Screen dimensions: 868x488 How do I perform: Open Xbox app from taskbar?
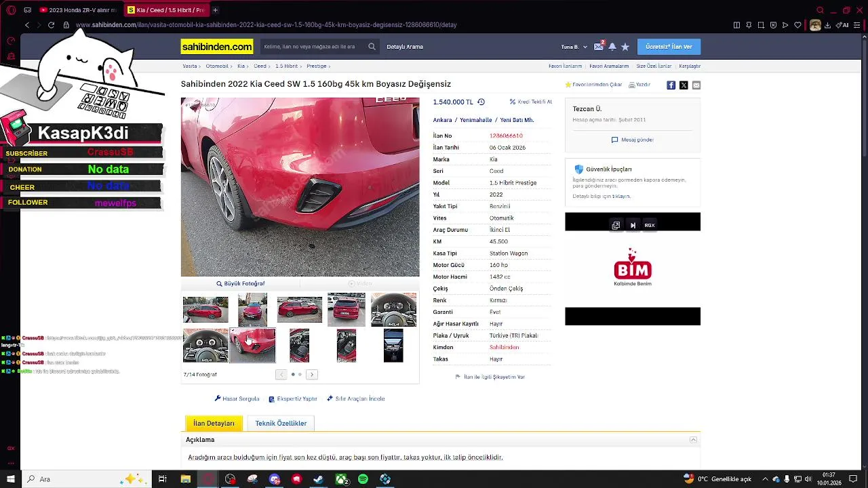pos(340,479)
